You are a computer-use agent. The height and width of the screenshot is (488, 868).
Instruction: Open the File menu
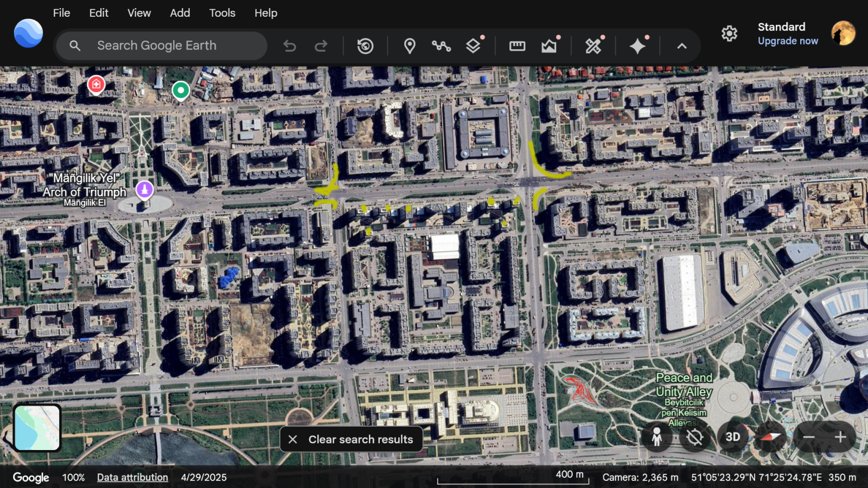(61, 13)
